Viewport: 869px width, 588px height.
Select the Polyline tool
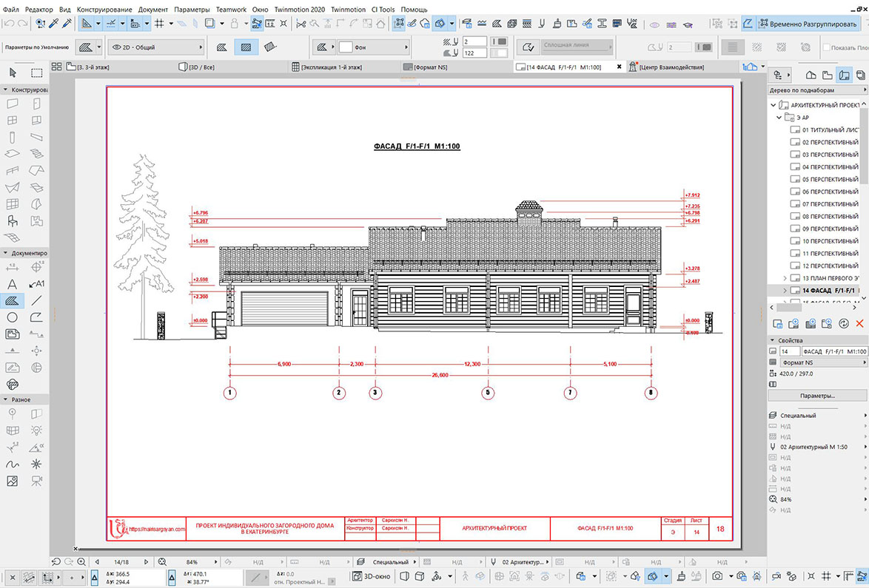tap(36, 317)
